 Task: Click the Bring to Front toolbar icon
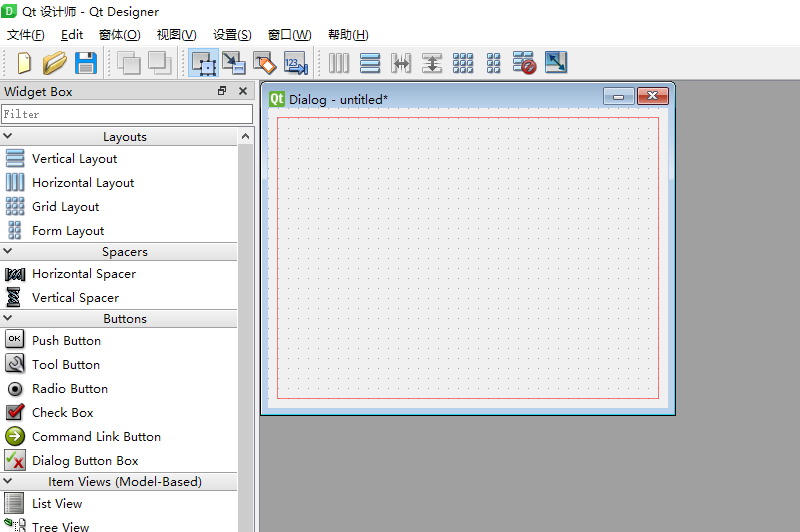[160, 63]
